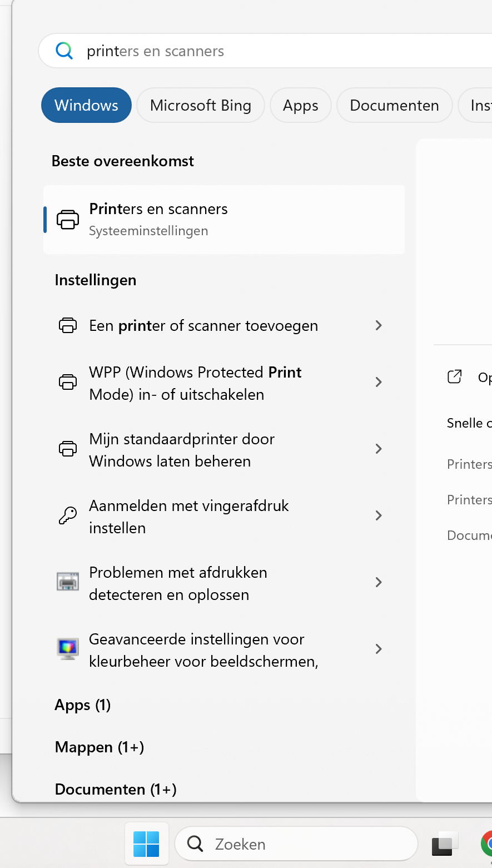Show the Mappen (1+) results section
Image resolution: width=492 pixels, height=868 pixels.
100,747
